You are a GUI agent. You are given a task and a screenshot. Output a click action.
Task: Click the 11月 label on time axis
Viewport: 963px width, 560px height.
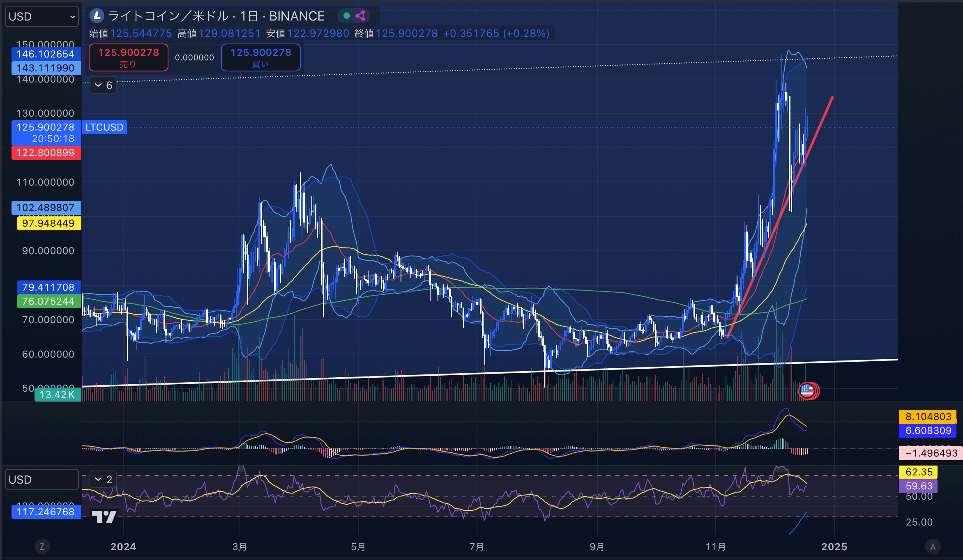click(716, 546)
